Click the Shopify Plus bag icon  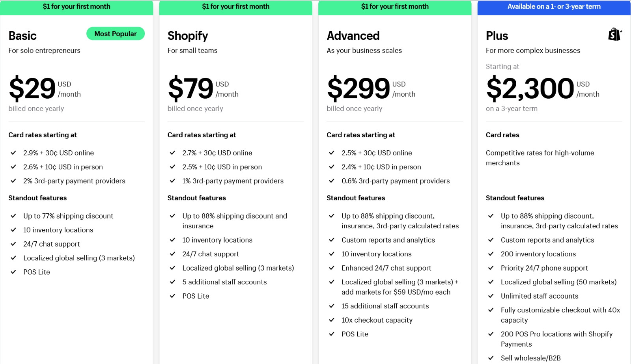click(615, 34)
